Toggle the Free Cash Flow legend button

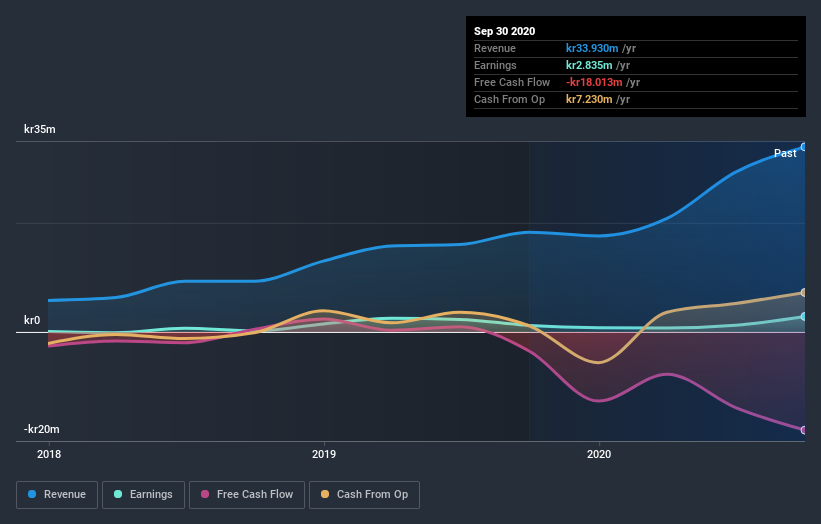pyautogui.click(x=247, y=495)
